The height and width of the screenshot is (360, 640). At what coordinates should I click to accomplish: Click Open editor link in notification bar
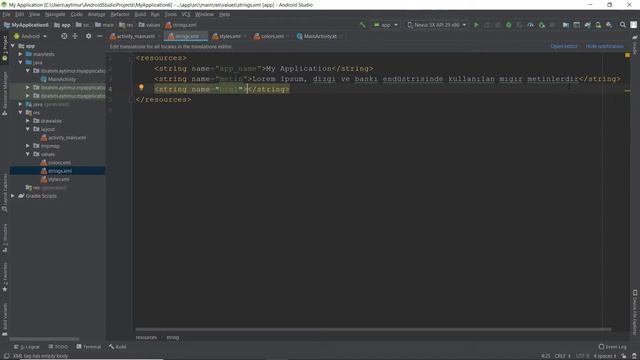(564, 47)
